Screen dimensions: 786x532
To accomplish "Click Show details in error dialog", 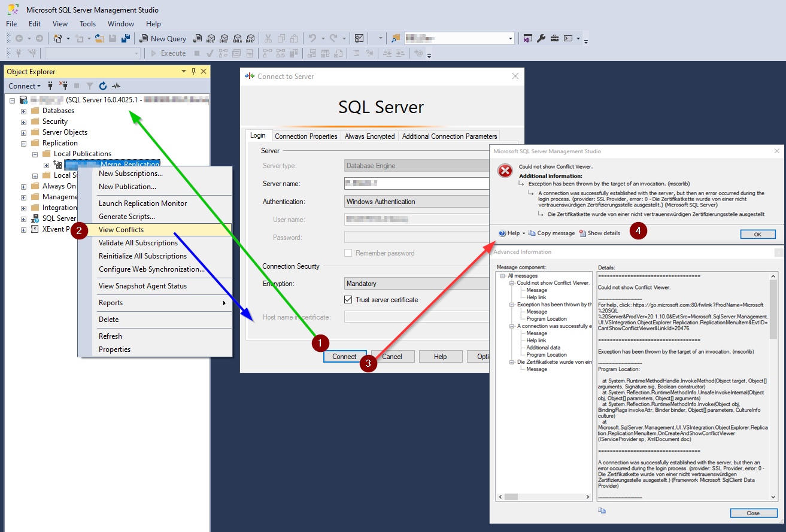I will pos(599,233).
